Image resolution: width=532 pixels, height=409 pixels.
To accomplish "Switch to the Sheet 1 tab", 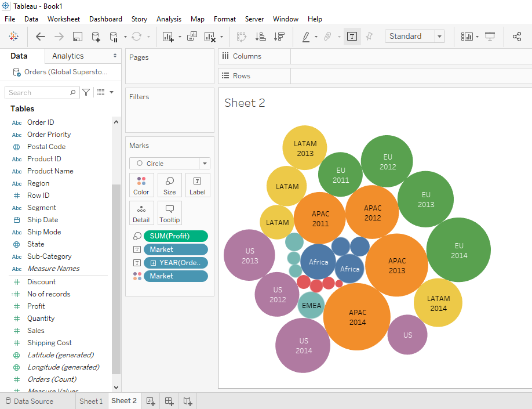I will point(91,401).
